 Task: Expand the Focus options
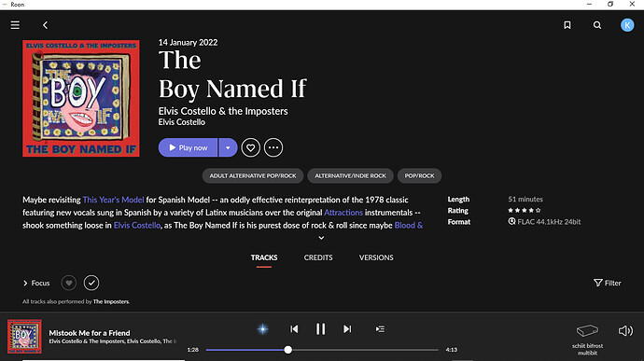tap(36, 283)
